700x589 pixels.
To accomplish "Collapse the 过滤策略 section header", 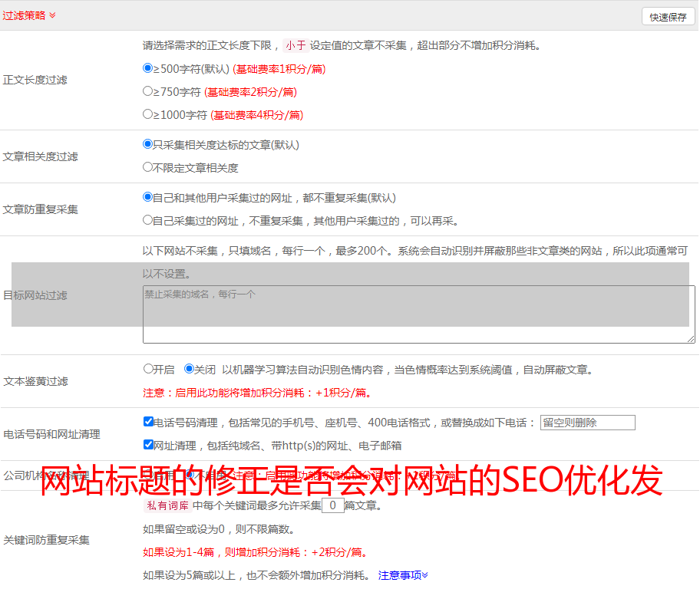I will 29,15.
